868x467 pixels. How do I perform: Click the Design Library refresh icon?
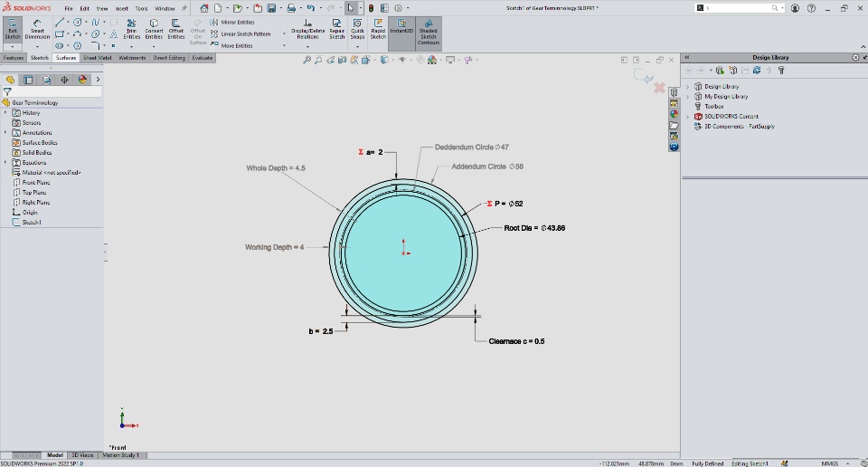tap(757, 71)
